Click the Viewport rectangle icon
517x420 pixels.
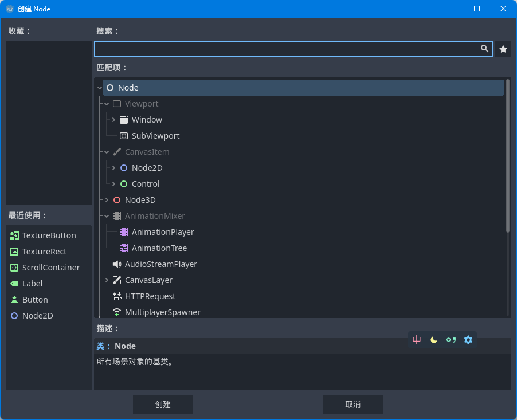click(117, 104)
